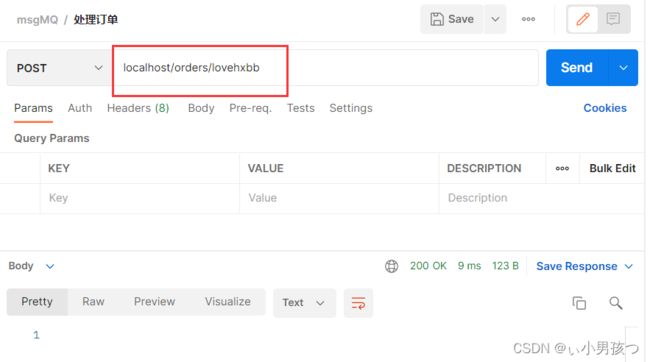Expand the response Body dropdown
The image size is (650, 362).
coord(31,266)
